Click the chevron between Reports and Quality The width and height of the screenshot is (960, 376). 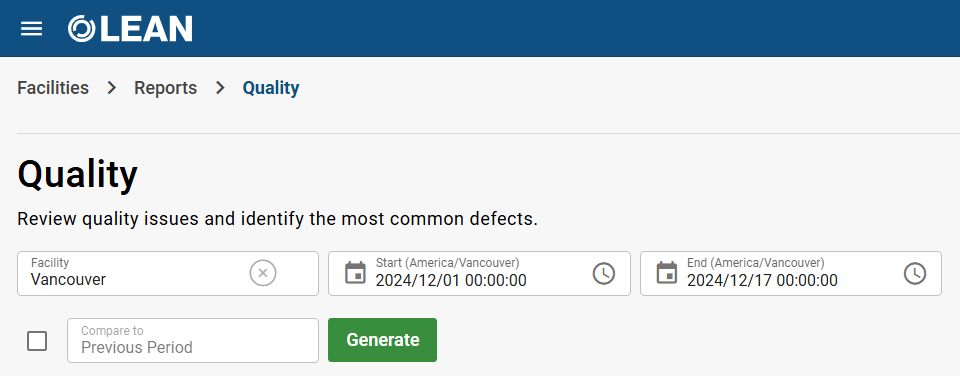(220, 88)
